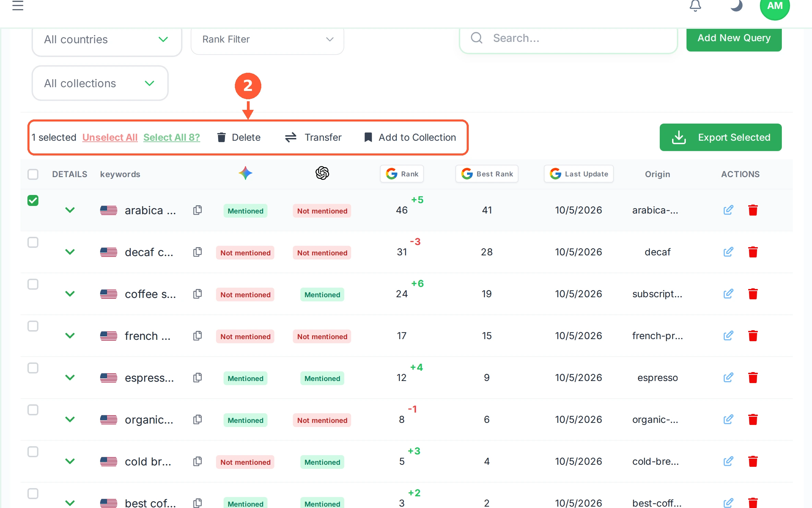Click the Mentioned badge in arabica row
Image resolution: width=812 pixels, height=508 pixels.
point(246,211)
